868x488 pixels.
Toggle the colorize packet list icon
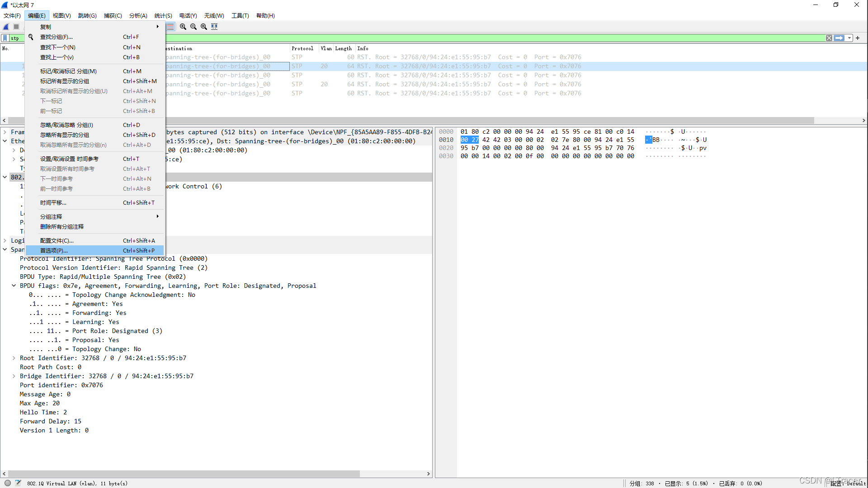[170, 27]
